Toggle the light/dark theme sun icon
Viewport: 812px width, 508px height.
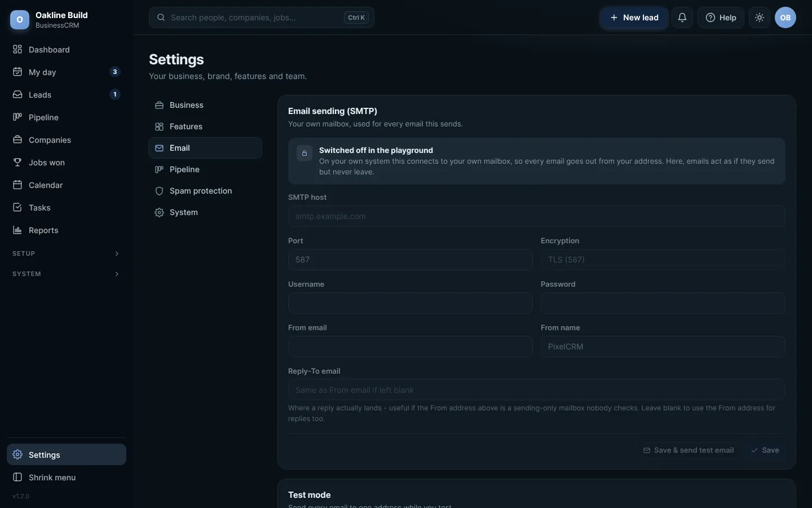[x=760, y=17]
